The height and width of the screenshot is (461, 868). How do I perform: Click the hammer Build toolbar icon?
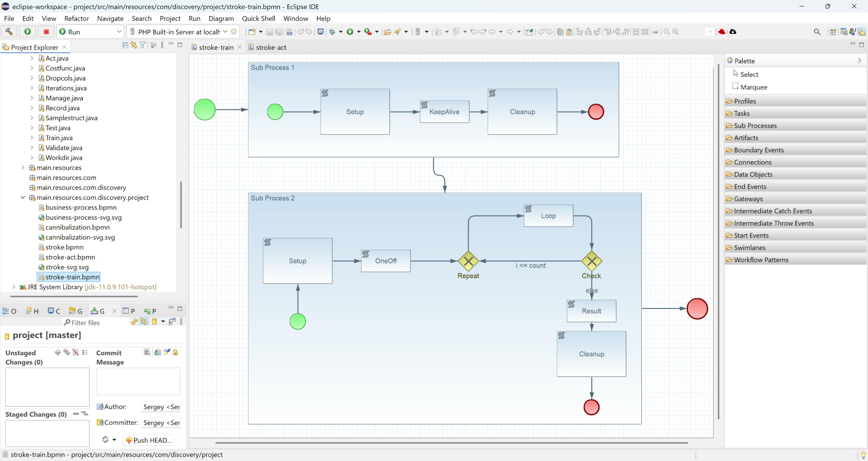tap(9, 32)
